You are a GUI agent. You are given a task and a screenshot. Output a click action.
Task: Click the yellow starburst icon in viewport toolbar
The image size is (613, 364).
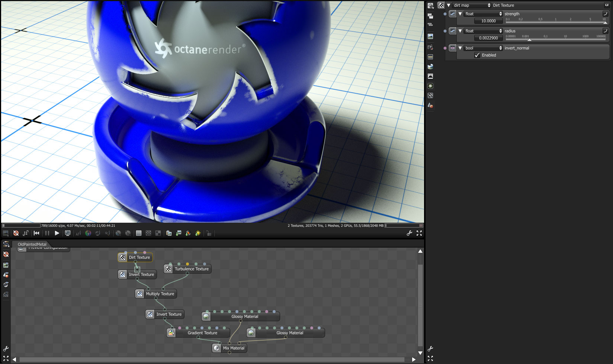(x=198, y=233)
